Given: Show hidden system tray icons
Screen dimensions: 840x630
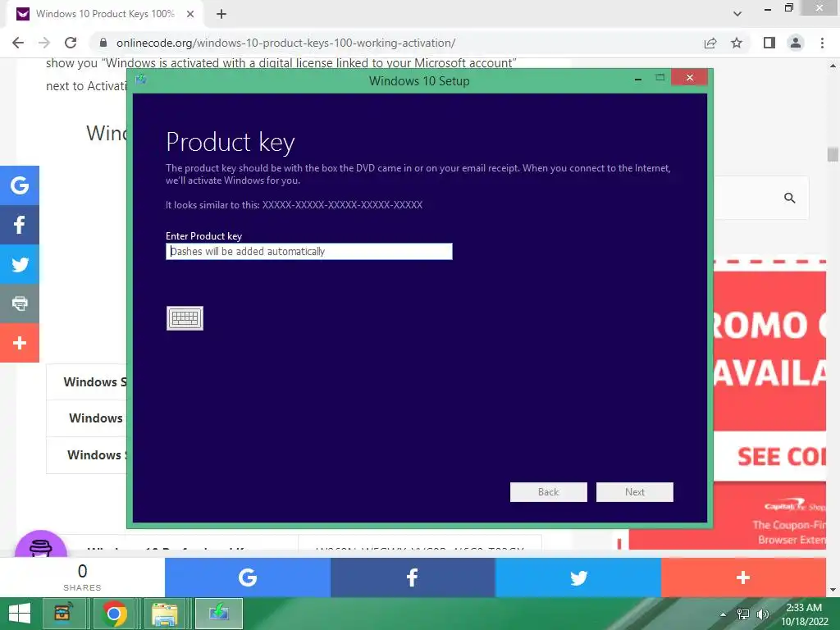Looking at the screenshot, I should coord(724,614).
